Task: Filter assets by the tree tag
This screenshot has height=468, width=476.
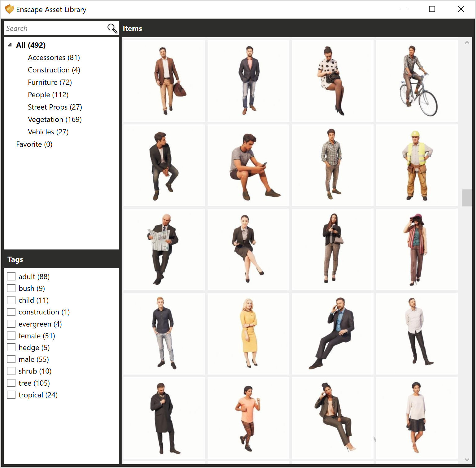Action: (x=11, y=383)
